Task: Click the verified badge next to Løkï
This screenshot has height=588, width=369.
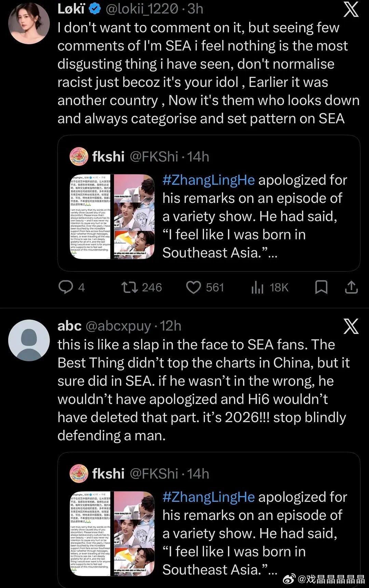Action: coord(95,9)
